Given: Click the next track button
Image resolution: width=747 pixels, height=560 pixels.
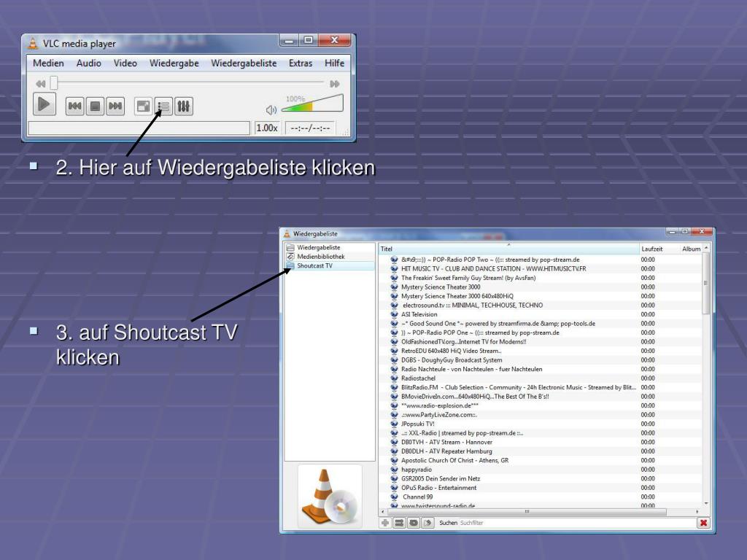Looking at the screenshot, I should pyautogui.click(x=115, y=106).
